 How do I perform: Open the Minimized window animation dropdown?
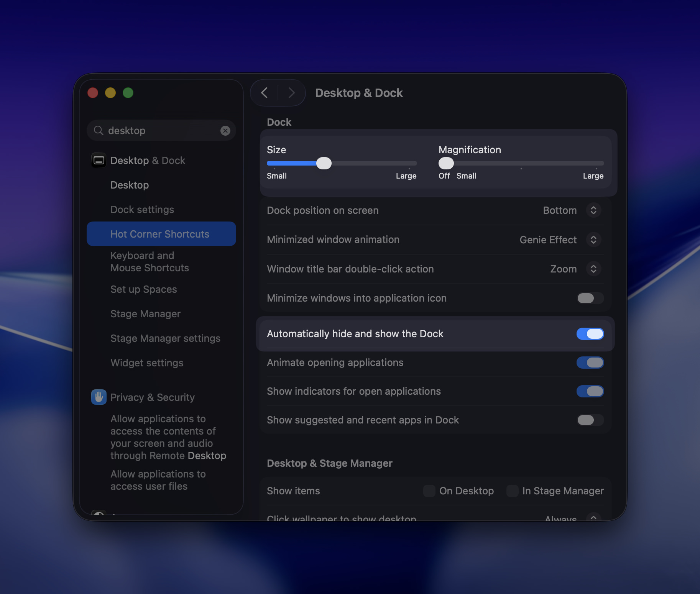pos(593,240)
